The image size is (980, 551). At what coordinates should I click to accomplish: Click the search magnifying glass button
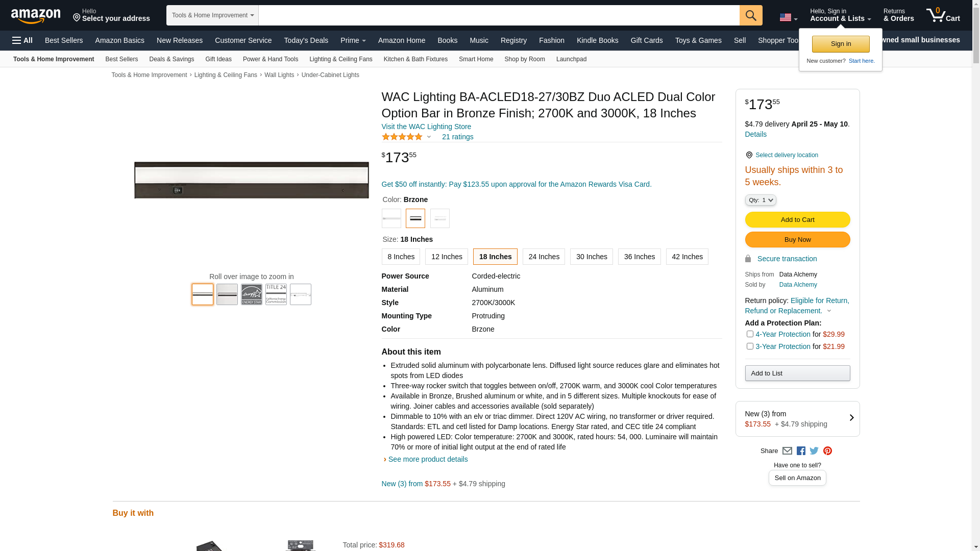pos(751,15)
